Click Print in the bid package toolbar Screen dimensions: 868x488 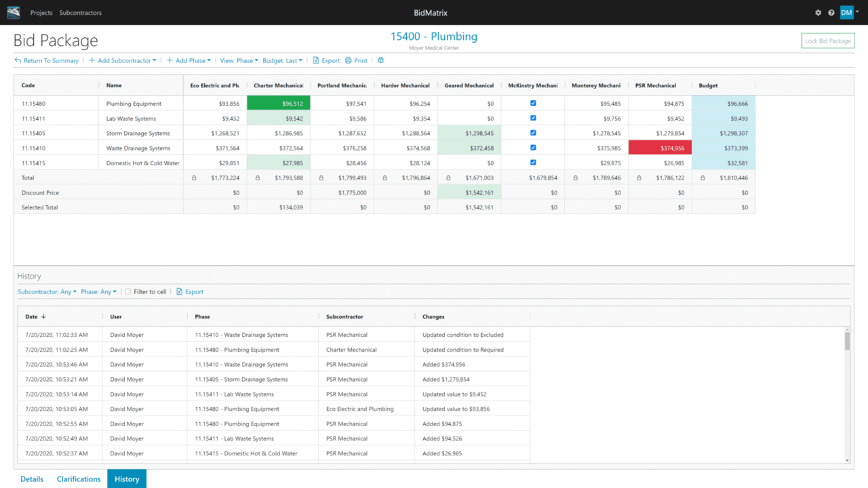[356, 60]
